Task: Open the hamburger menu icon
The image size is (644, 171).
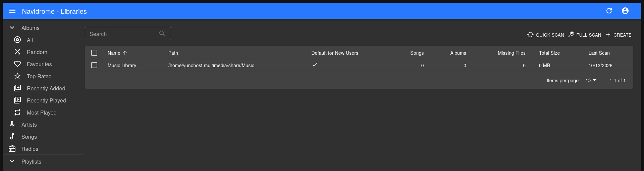Action: [x=12, y=11]
